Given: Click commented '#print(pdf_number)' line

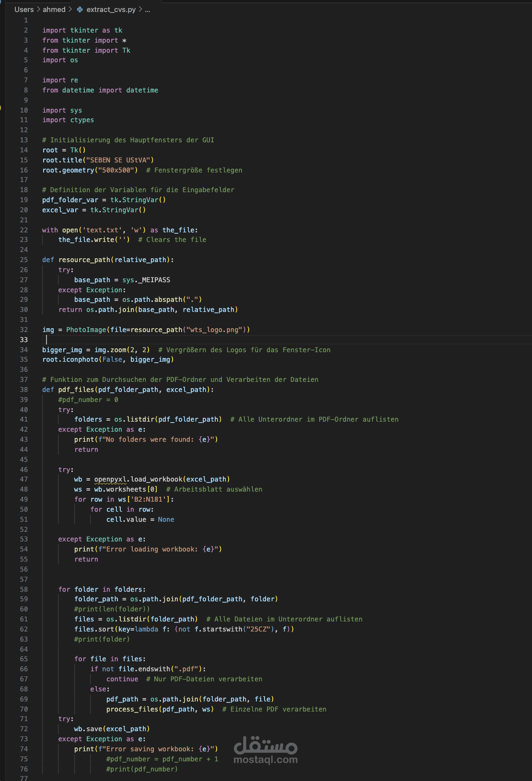Looking at the screenshot, I should click(142, 769).
